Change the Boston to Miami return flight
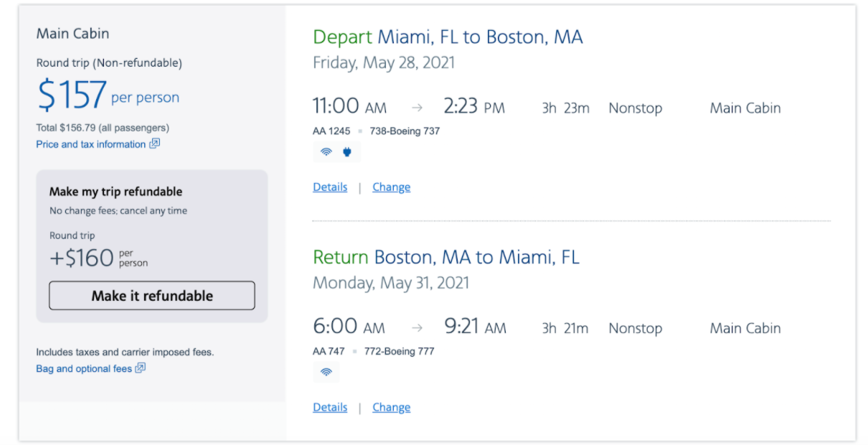Screen dimensions: 868x445 coord(392,407)
